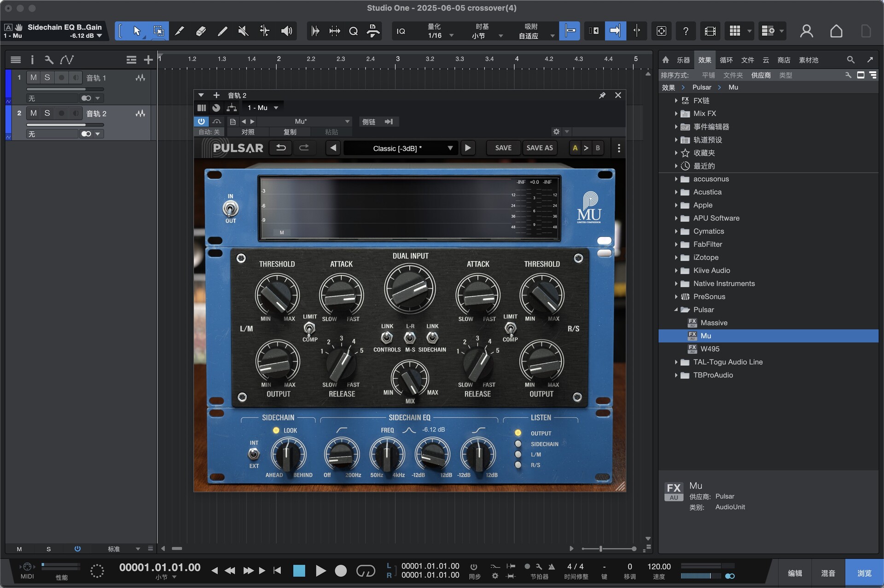This screenshot has width=884, height=588.
Task: Click the 复制 copy button
Action: point(290,132)
